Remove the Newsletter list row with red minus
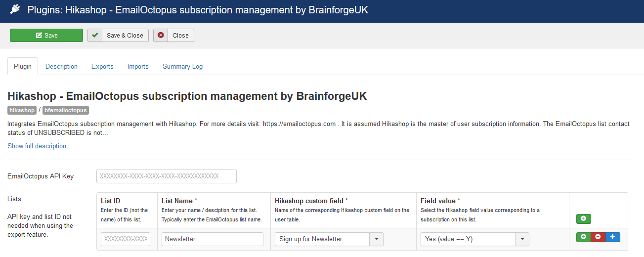This screenshot has width=644, height=257. 598,237
